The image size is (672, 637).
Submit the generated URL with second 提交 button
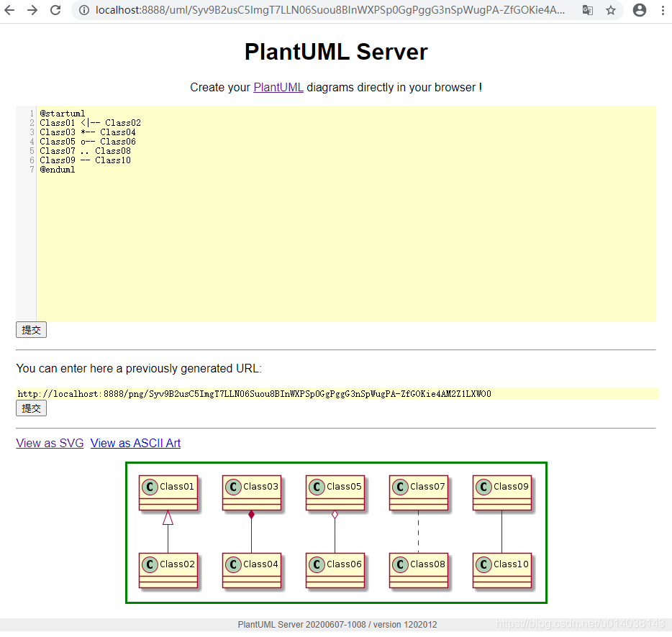tap(31, 408)
